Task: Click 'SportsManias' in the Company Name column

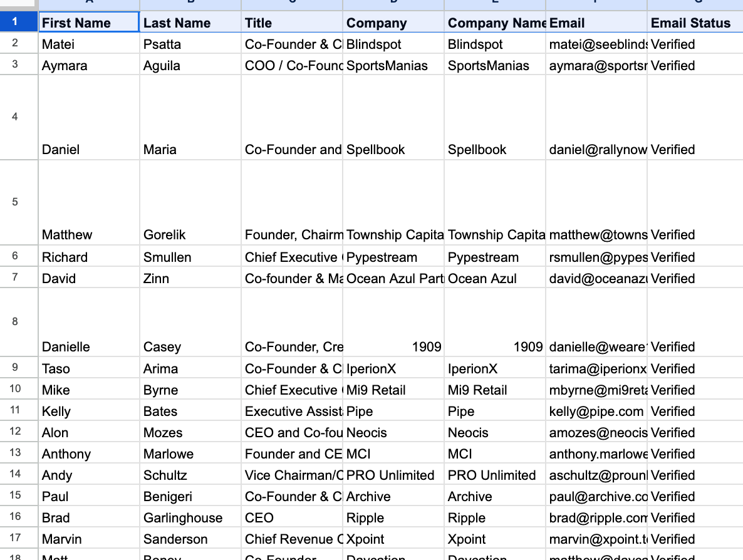Action: (495, 65)
